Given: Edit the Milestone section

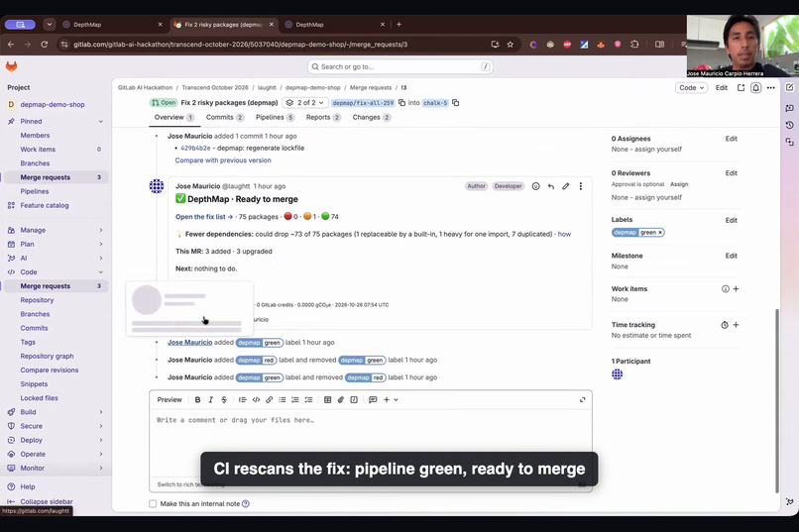Looking at the screenshot, I should click(732, 256).
